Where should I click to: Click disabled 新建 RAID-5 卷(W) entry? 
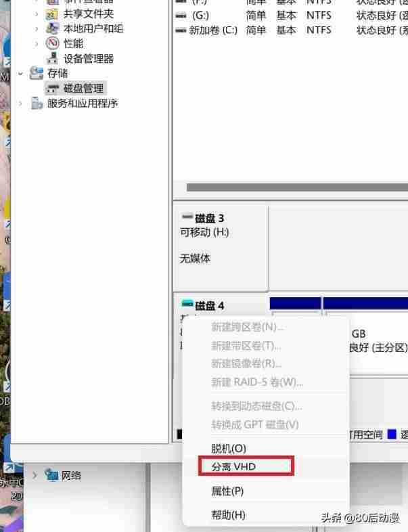tap(257, 382)
